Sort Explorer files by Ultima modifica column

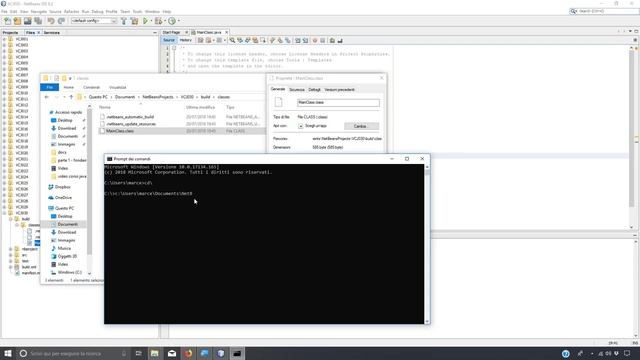click(200, 107)
